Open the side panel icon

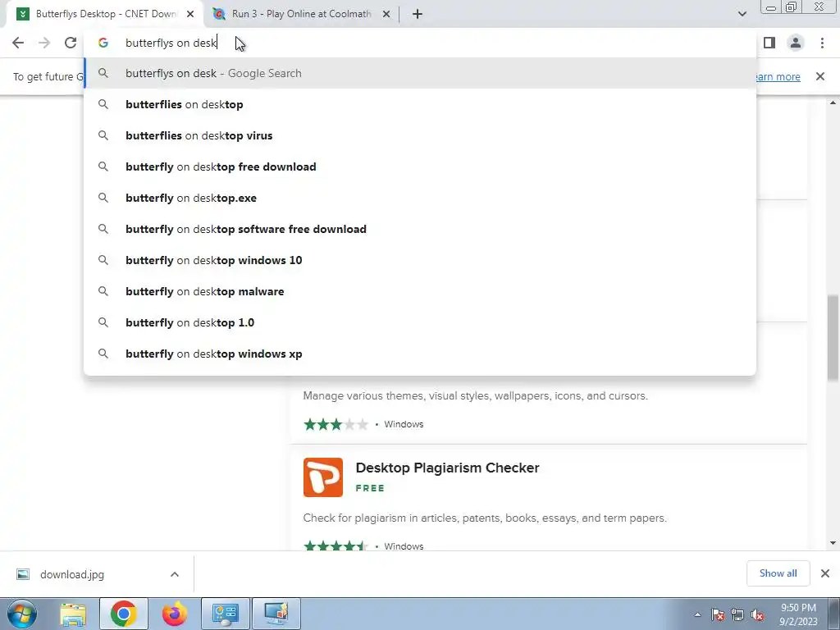769,43
